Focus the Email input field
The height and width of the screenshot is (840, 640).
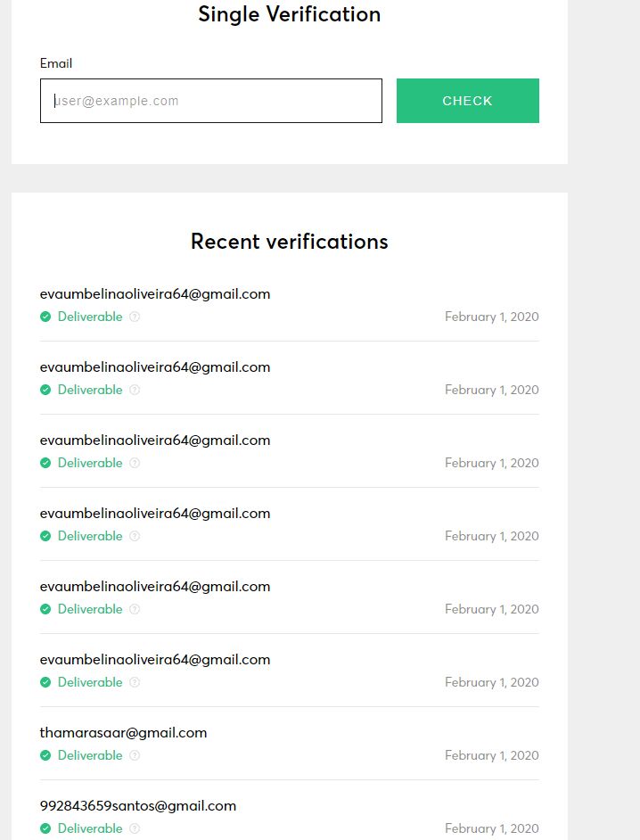[211, 101]
